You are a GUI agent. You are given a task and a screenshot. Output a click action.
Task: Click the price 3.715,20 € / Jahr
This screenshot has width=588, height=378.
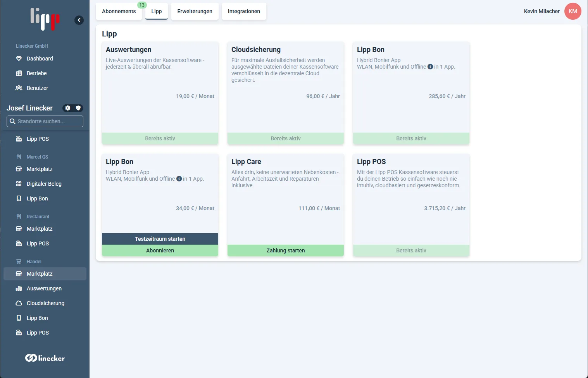pos(445,208)
